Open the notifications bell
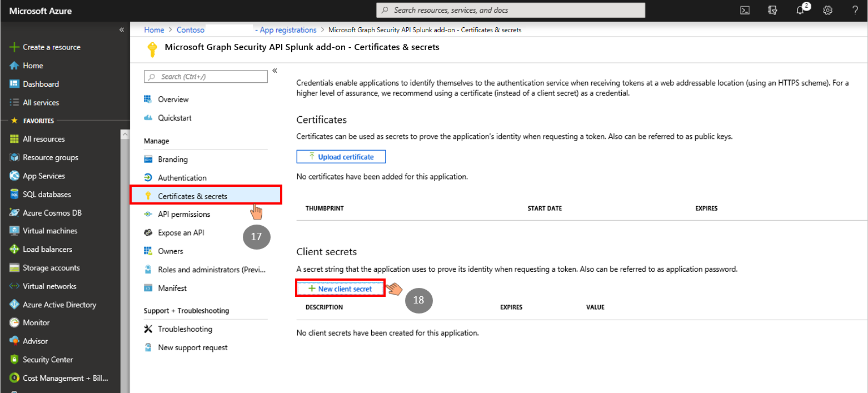The height and width of the screenshot is (393, 868). pyautogui.click(x=800, y=10)
